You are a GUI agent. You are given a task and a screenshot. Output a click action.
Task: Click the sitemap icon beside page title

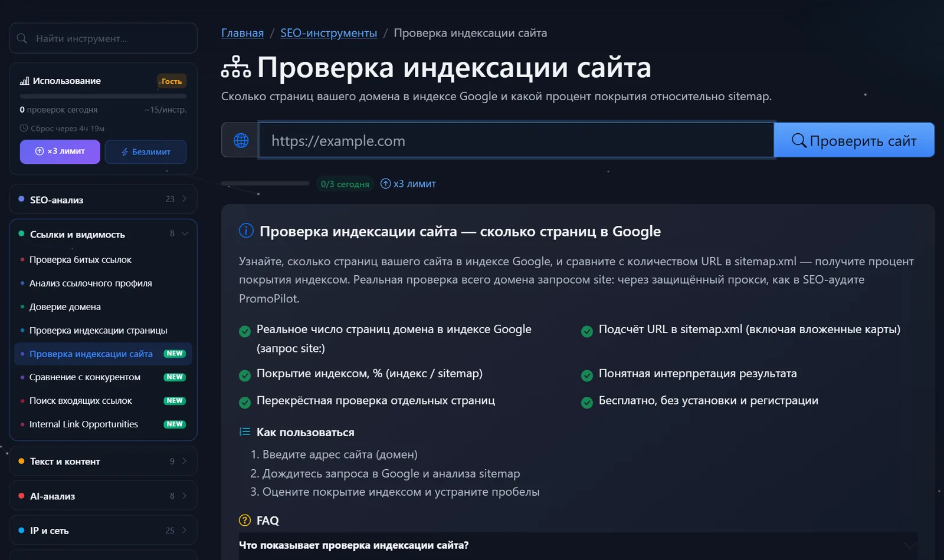coord(236,67)
